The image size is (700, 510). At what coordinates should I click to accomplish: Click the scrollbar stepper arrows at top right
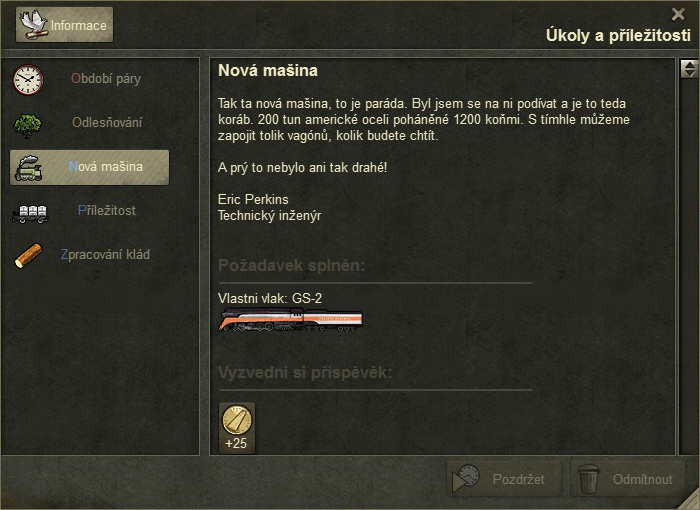point(689,68)
